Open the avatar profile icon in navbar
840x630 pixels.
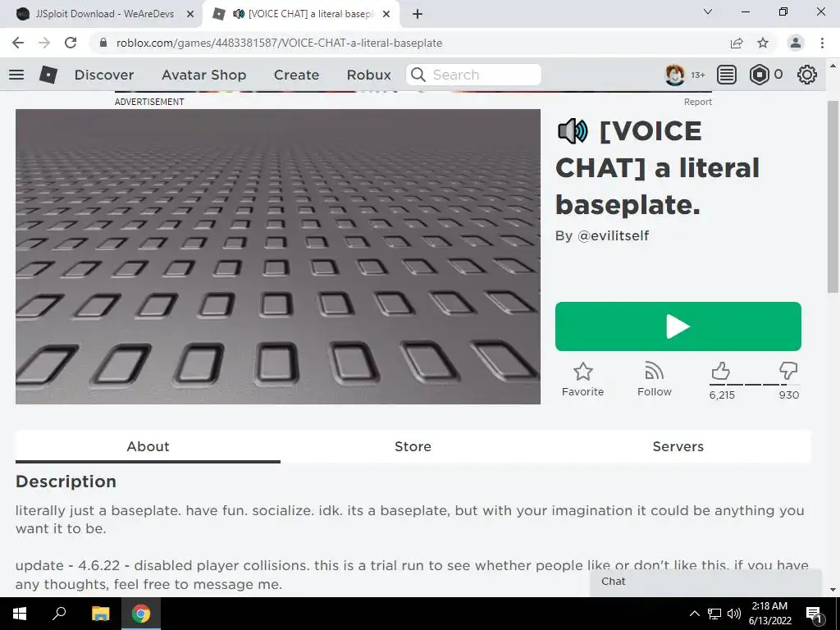click(x=675, y=75)
